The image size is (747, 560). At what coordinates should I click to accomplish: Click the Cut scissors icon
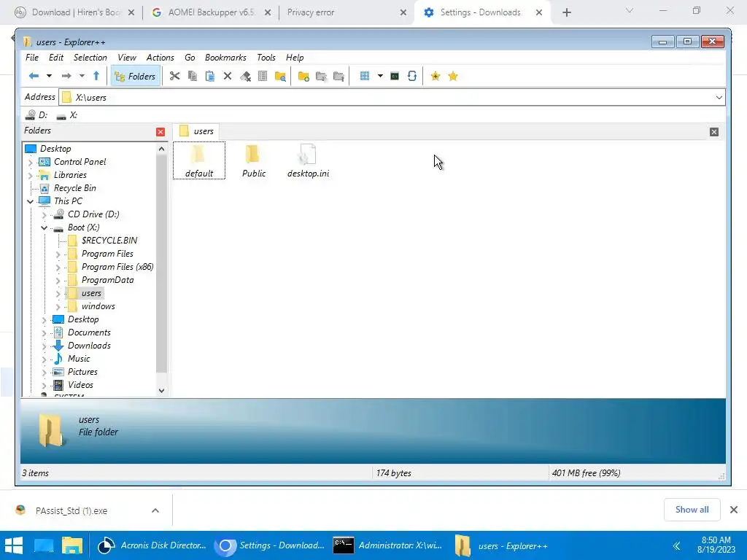point(175,76)
